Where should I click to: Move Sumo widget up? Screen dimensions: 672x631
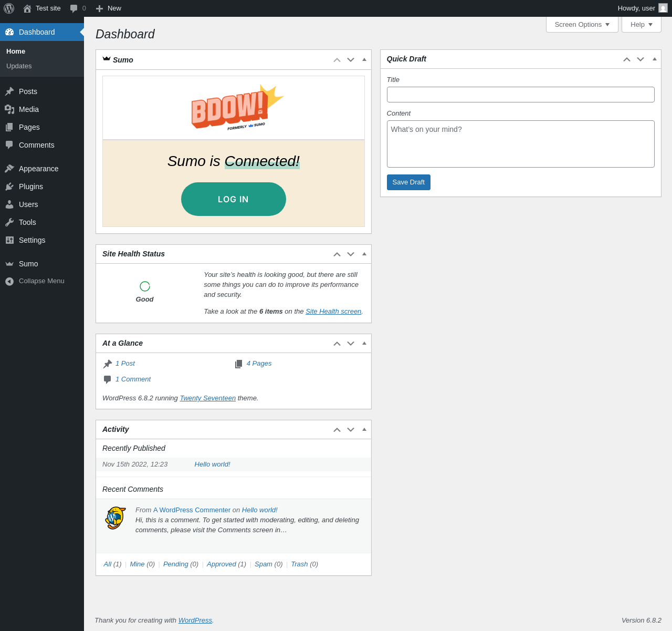coord(337,60)
